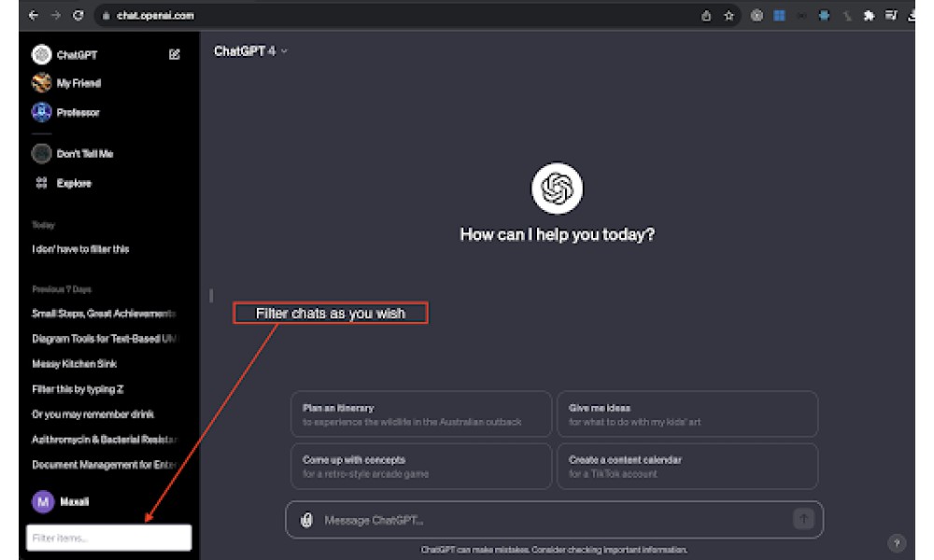Click the gray circular extension icon

[x=757, y=16]
